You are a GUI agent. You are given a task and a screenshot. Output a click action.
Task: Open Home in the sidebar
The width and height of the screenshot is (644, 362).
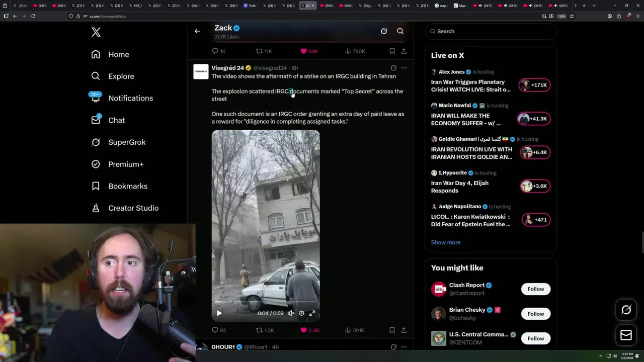coord(110,54)
